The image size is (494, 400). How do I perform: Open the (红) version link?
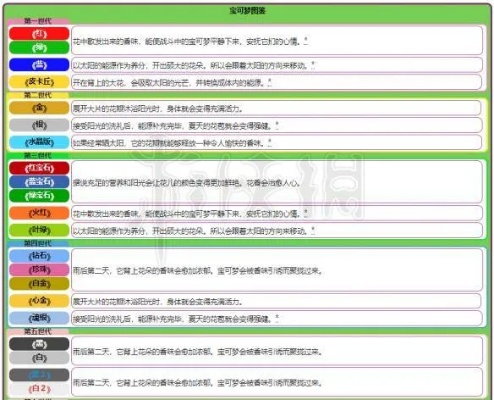click(x=39, y=34)
